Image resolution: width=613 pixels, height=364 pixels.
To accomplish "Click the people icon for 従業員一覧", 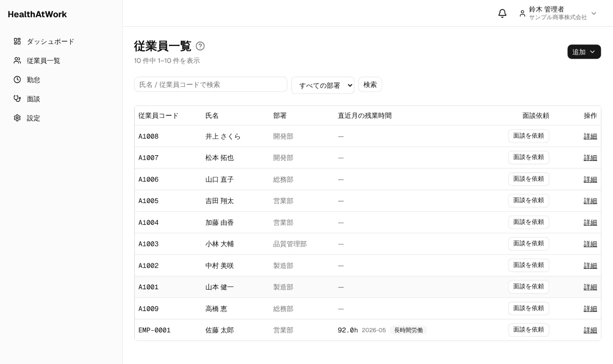I will 17,61.
